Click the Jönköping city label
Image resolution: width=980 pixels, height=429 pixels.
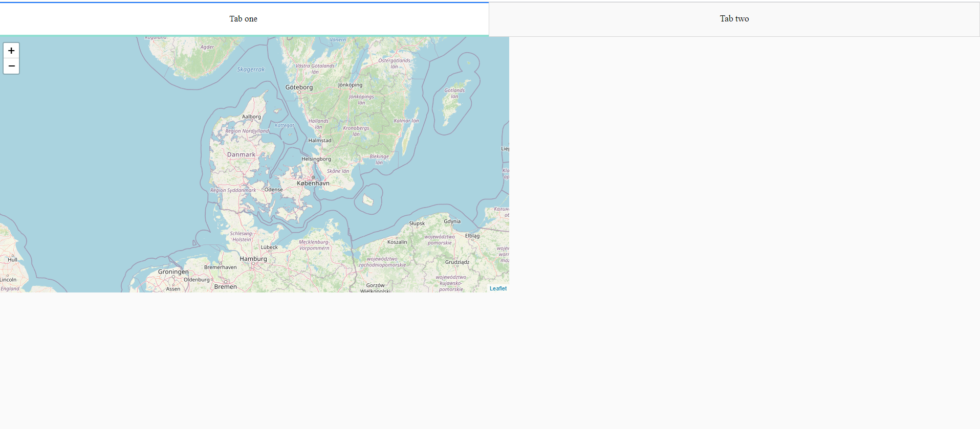[350, 85]
